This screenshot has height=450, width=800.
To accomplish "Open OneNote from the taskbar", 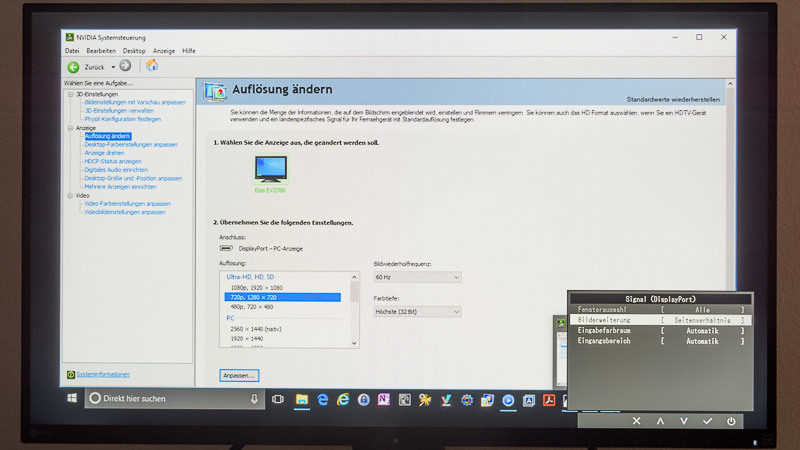I will pyautogui.click(x=384, y=400).
